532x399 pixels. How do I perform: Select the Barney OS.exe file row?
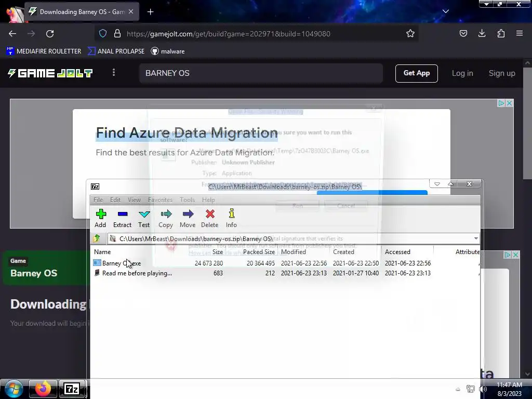click(285, 263)
